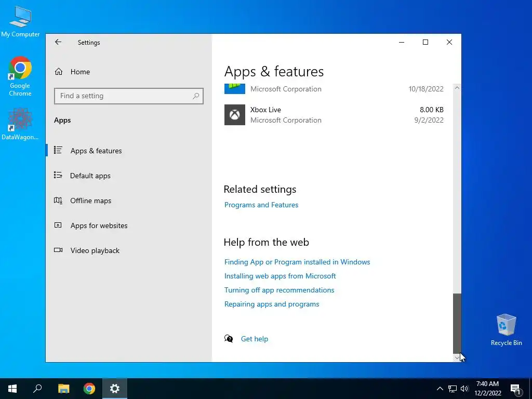Viewport: 532px width, 399px height.
Task: Open the network tray icon
Action: (453, 389)
